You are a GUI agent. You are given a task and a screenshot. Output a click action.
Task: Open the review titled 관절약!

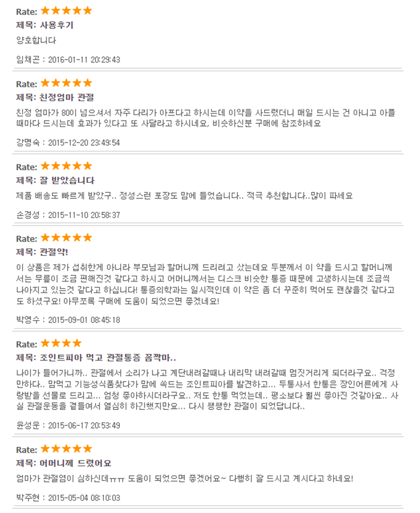(x=54, y=252)
